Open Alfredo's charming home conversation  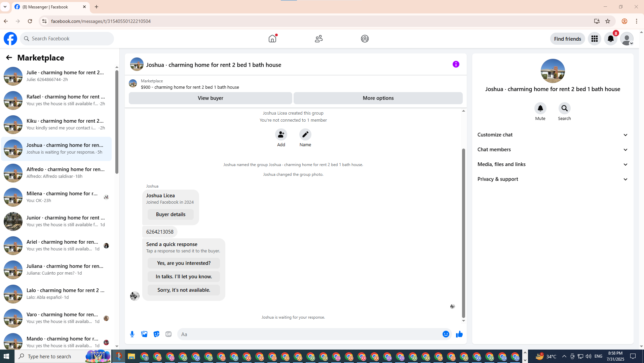pos(56,173)
